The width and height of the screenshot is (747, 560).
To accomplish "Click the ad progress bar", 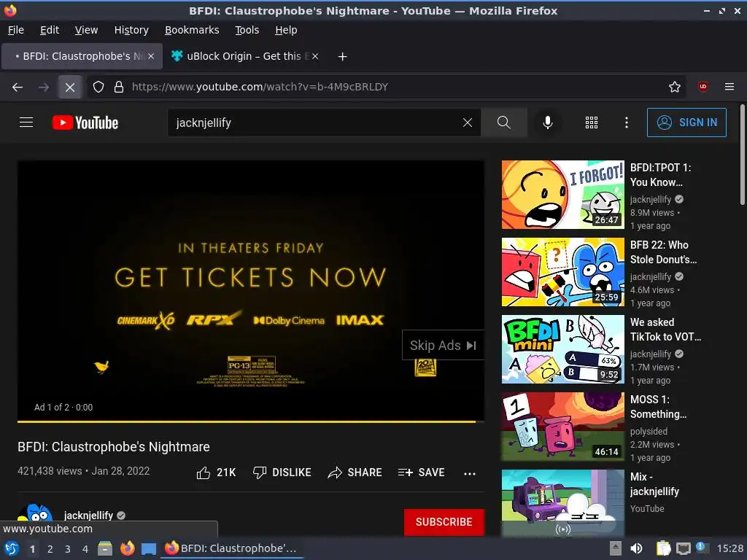I will coord(251,421).
